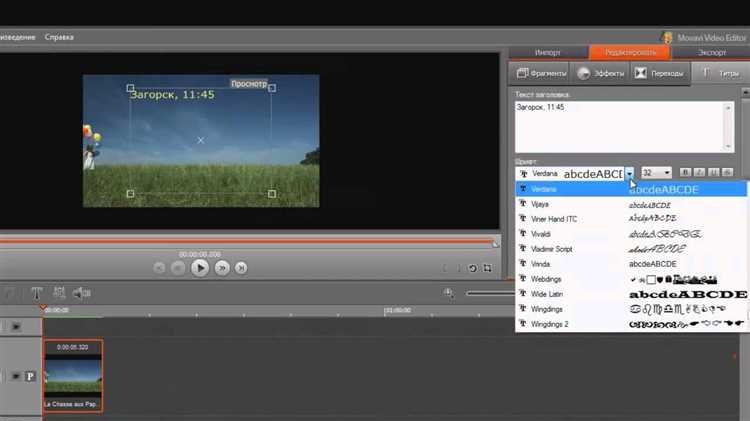Click the Загорск, 11:45 title in the preview
The width and height of the screenshot is (750, 421).
tap(173, 95)
